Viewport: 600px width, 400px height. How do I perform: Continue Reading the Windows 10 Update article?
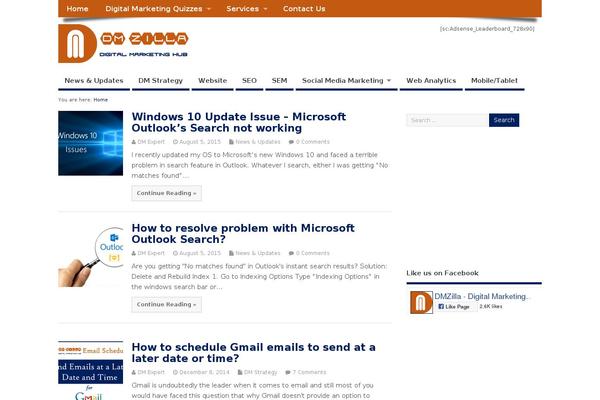(x=166, y=193)
